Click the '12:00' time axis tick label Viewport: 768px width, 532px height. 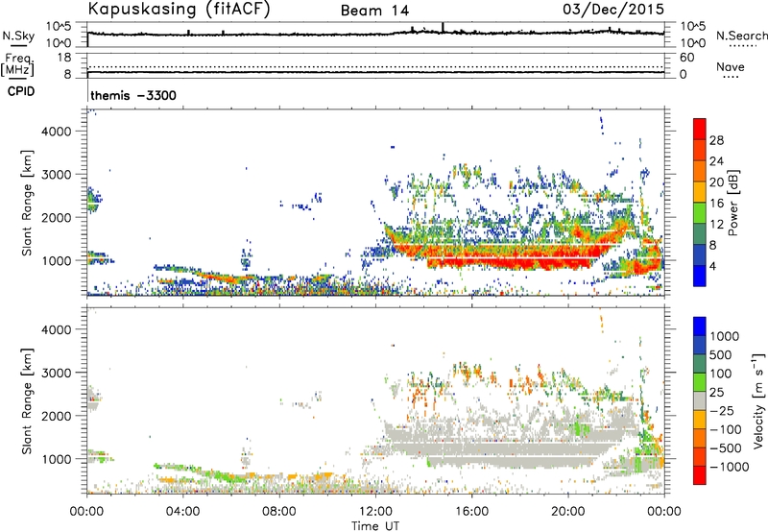click(x=375, y=512)
